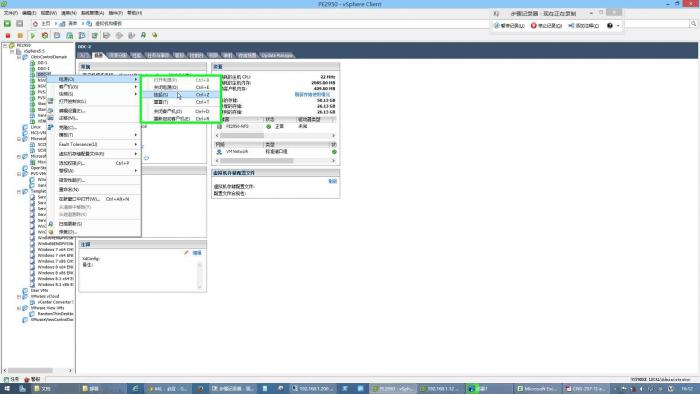This screenshot has width=700, height=394.
Task: Click the Microsoft Excel taskbar button
Action: click(x=537, y=389)
